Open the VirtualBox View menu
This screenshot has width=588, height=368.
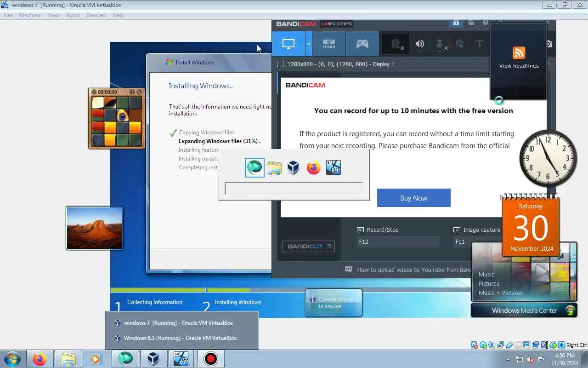tap(53, 15)
